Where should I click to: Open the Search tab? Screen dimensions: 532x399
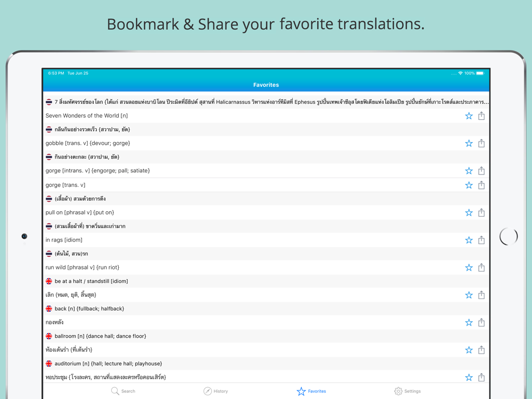coord(123,391)
